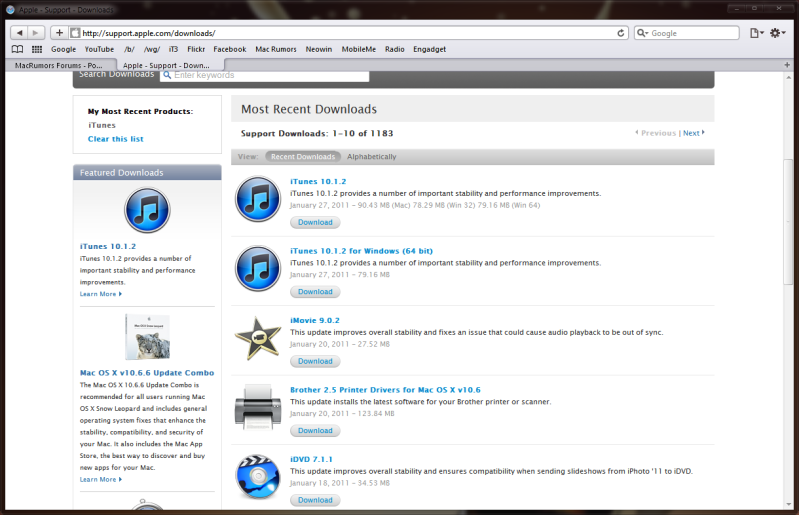Click the new tab plus button
This screenshot has width=799, height=515.
pyautogui.click(x=787, y=65)
